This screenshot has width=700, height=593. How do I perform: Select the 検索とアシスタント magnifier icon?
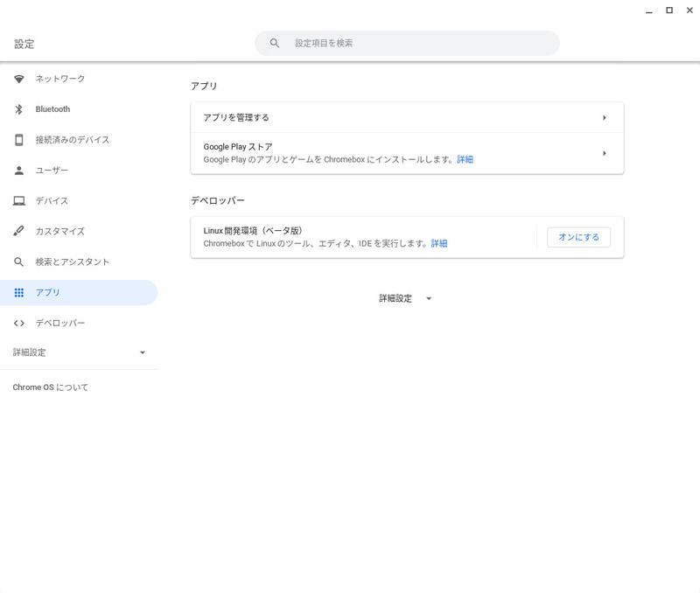pos(19,262)
